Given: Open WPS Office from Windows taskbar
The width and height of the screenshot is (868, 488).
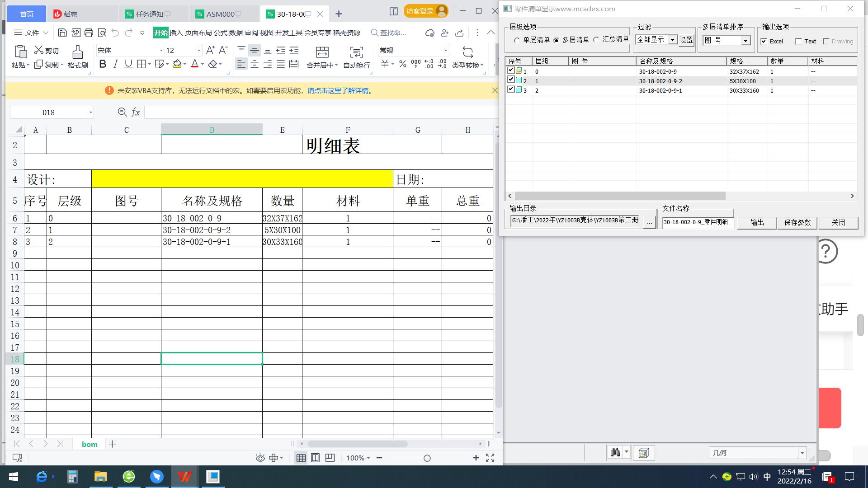Looking at the screenshot, I should (x=184, y=477).
